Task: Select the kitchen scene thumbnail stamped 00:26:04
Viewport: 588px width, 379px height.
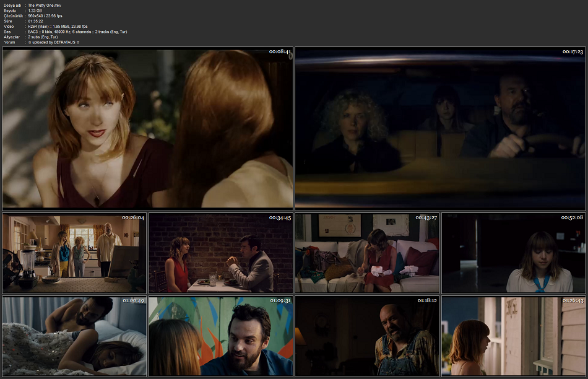Action: coord(74,253)
